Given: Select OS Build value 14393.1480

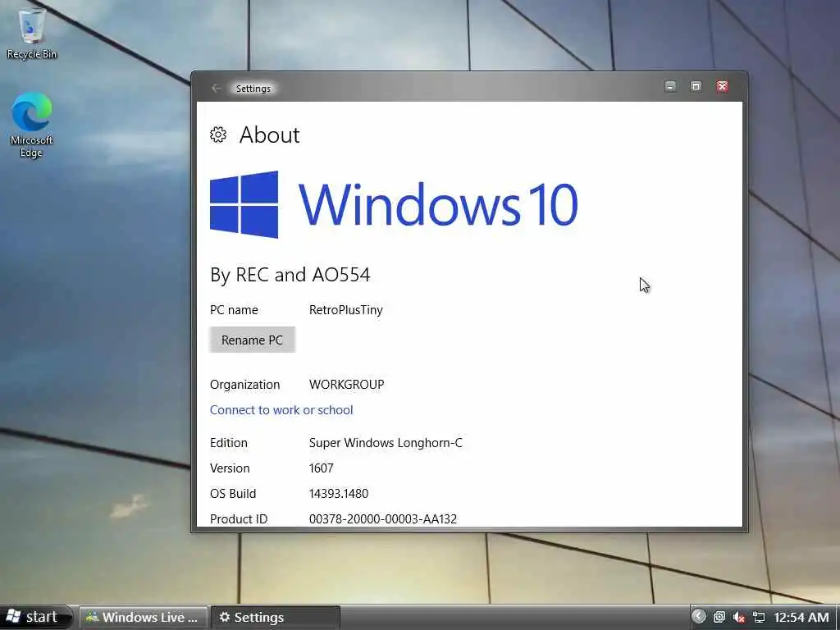Looking at the screenshot, I should click(339, 493).
